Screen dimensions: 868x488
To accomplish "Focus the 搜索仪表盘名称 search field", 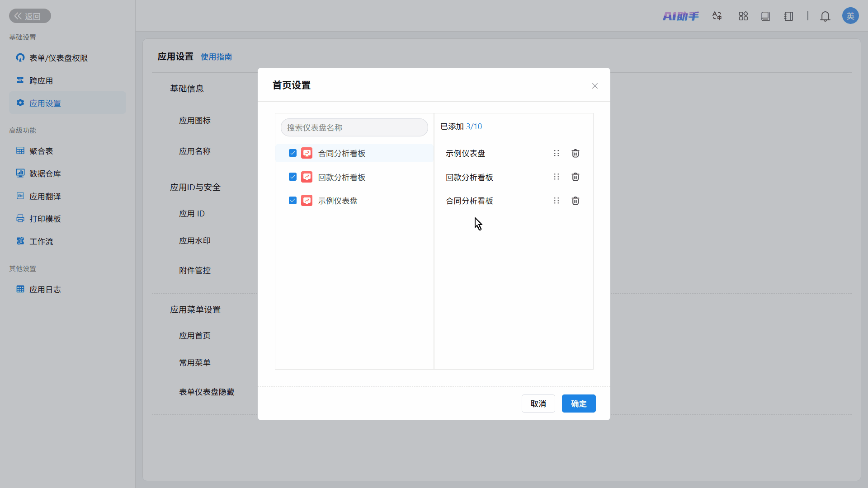I will pos(354,127).
